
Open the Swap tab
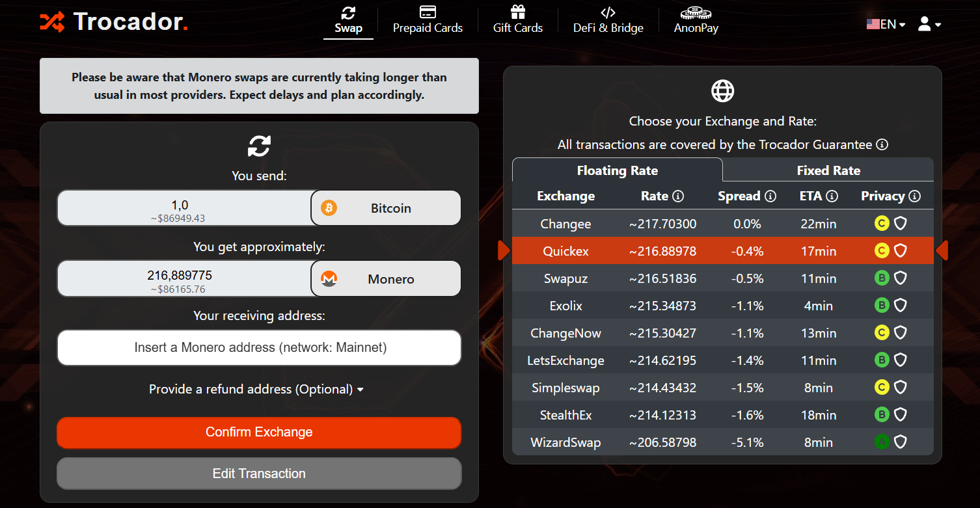point(348,20)
